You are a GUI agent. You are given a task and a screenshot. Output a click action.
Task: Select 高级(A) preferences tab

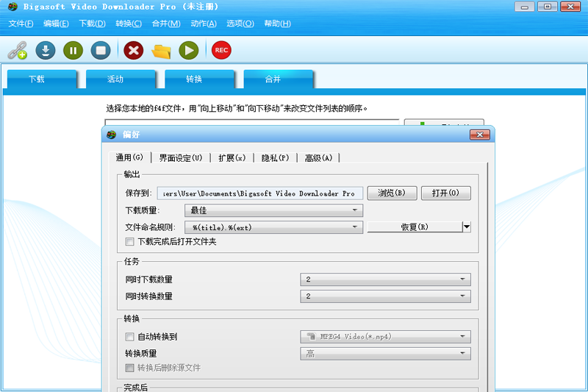tap(318, 158)
